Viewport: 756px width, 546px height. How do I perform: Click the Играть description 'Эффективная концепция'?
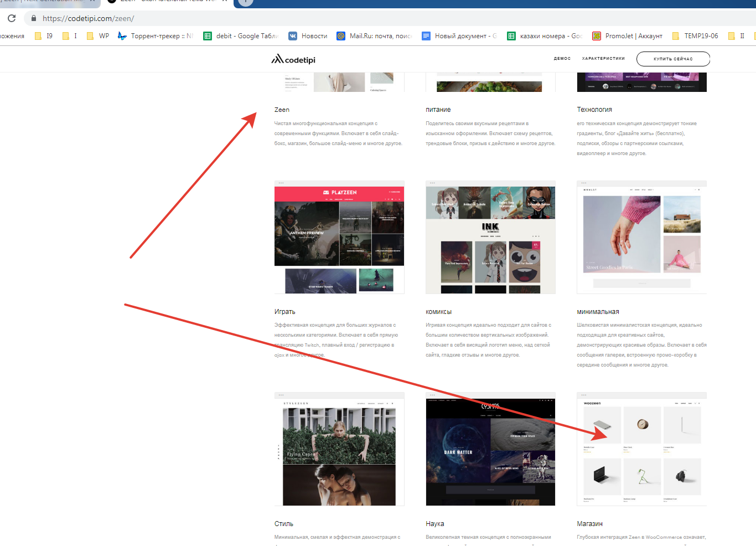click(336, 340)
